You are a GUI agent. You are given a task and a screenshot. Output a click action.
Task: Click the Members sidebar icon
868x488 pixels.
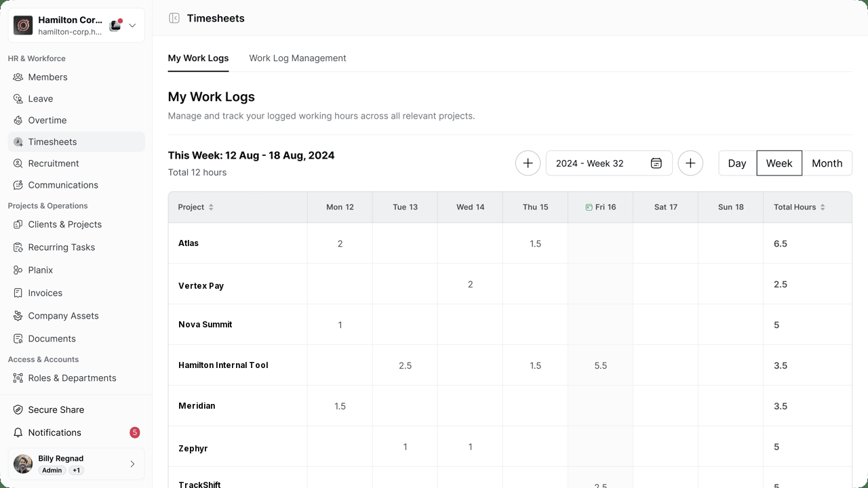pyautogui.click(x=18, y=77)
